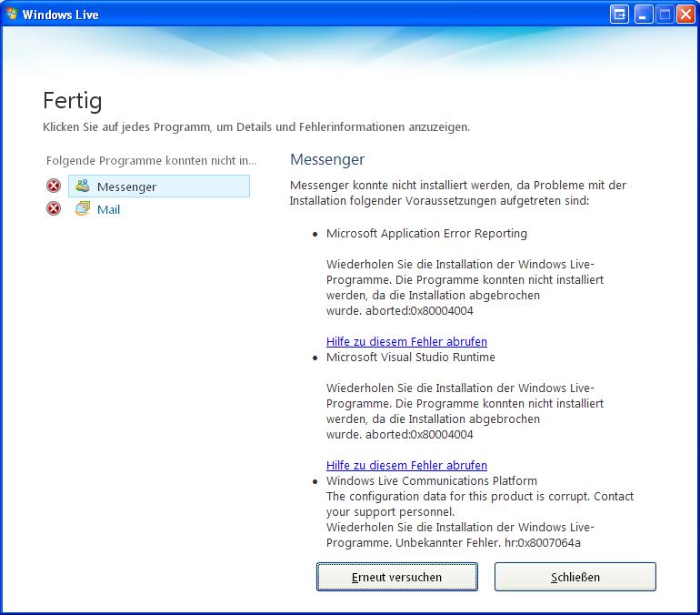Click the error code hr:0x8007064a text

(543, 543)
